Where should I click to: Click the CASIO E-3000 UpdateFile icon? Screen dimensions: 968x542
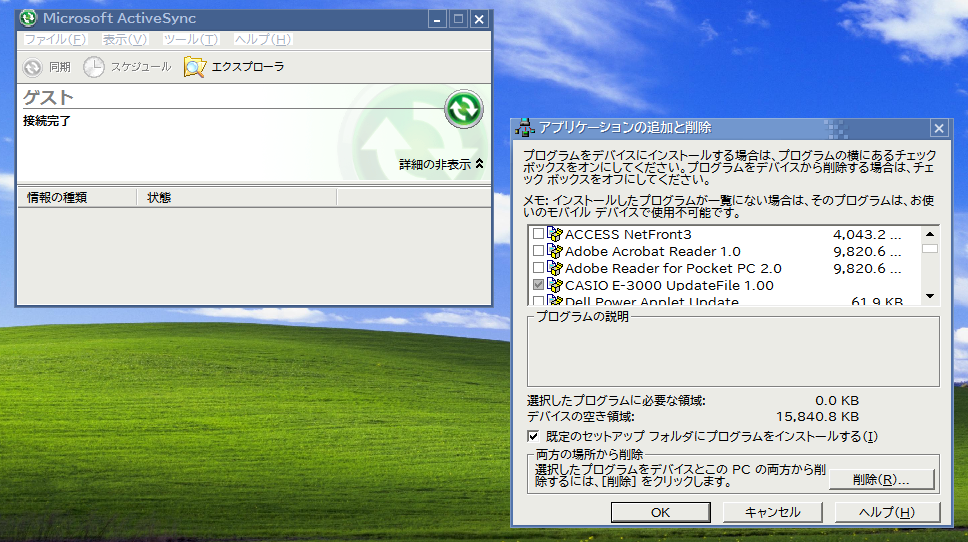(x=555, y=285)
